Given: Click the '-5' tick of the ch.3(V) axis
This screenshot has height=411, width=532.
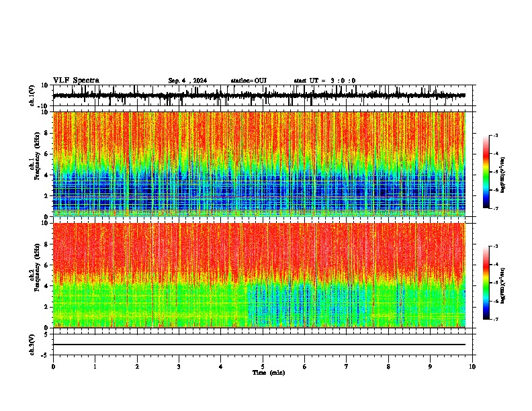Looking at the screenshot, I should click(x=45, y=355).
